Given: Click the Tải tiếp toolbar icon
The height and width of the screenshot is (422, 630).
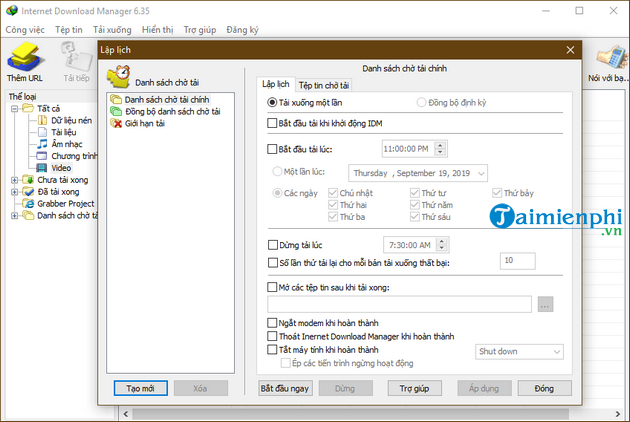Looking at the screenshot, I should tap(76, 57).
